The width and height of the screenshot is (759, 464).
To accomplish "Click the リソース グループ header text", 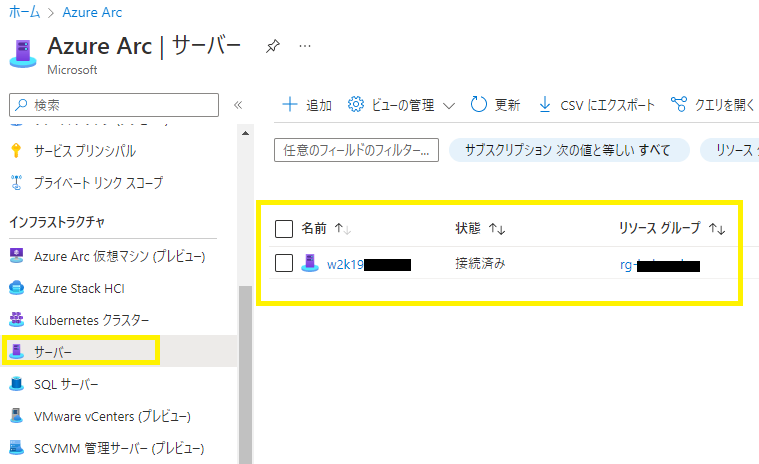I will click(x=660, y=228).
